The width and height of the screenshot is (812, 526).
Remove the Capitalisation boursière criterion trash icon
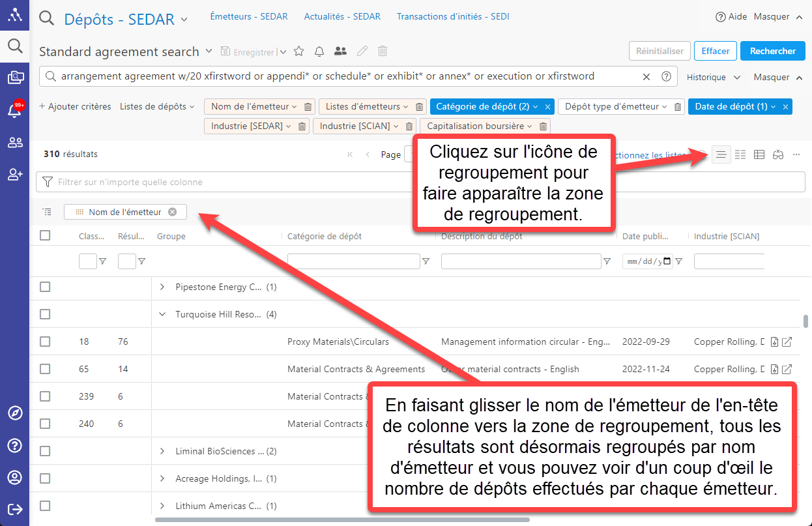543,126
